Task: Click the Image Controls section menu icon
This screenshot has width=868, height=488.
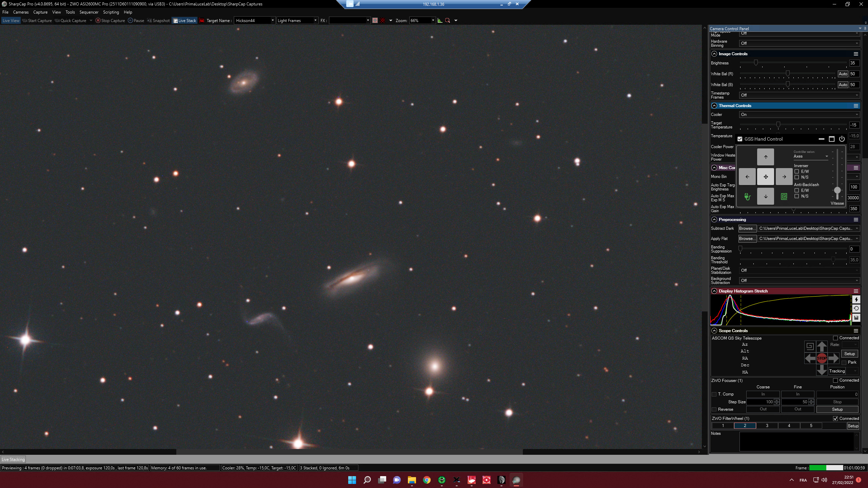Action: [856, 54]
